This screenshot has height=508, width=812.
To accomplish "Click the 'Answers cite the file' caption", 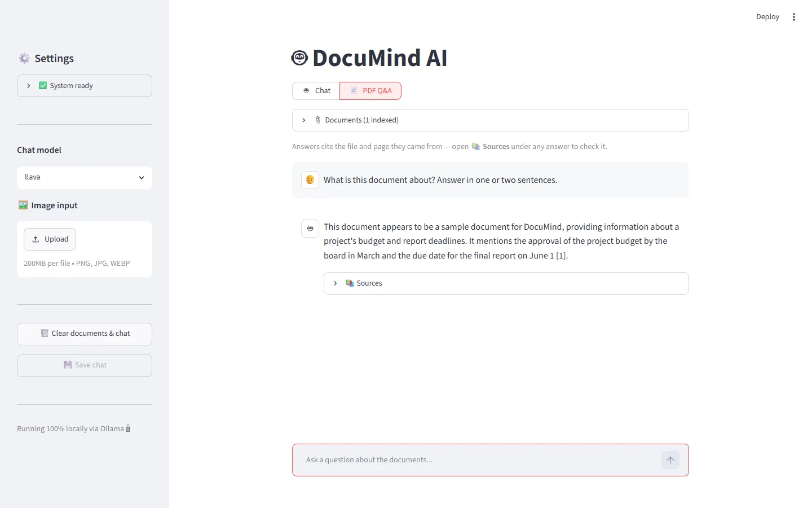I will [x=449, y=147].
